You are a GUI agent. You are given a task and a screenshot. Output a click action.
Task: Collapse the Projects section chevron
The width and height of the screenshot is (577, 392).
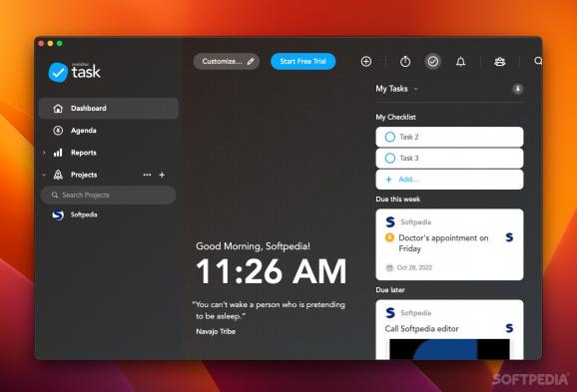[44, 175]
